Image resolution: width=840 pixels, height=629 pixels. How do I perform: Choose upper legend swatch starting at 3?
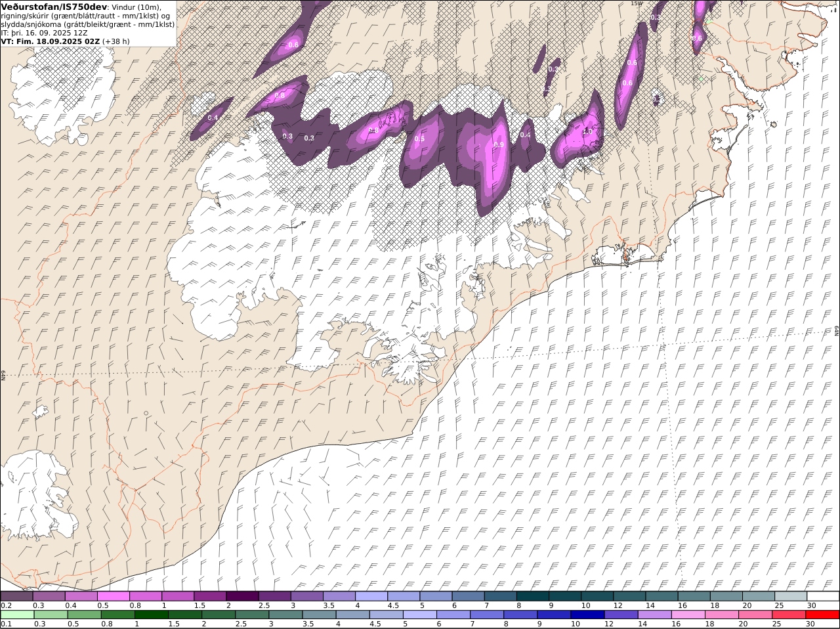pos(306,596)
